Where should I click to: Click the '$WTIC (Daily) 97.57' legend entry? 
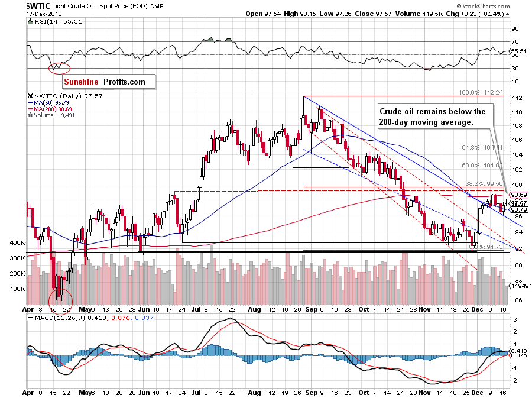point(69,96)
